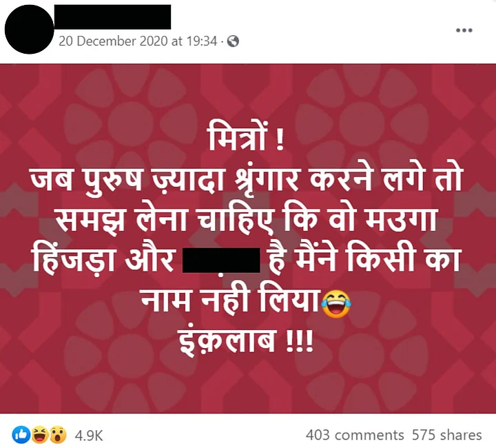This screenshot has width=496, height=448.
Task: Open the 403 comments link
Action: tap(355, 435)
